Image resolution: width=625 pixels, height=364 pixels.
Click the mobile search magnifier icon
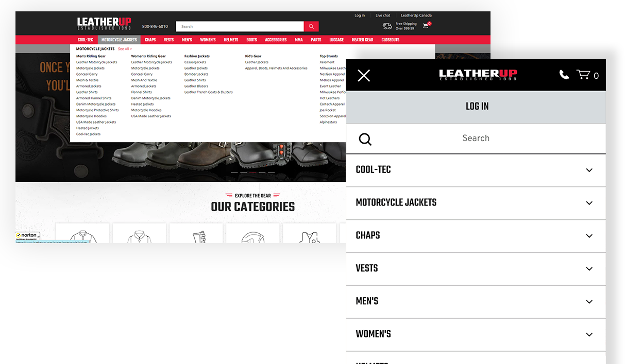click(x=365, y=139)
